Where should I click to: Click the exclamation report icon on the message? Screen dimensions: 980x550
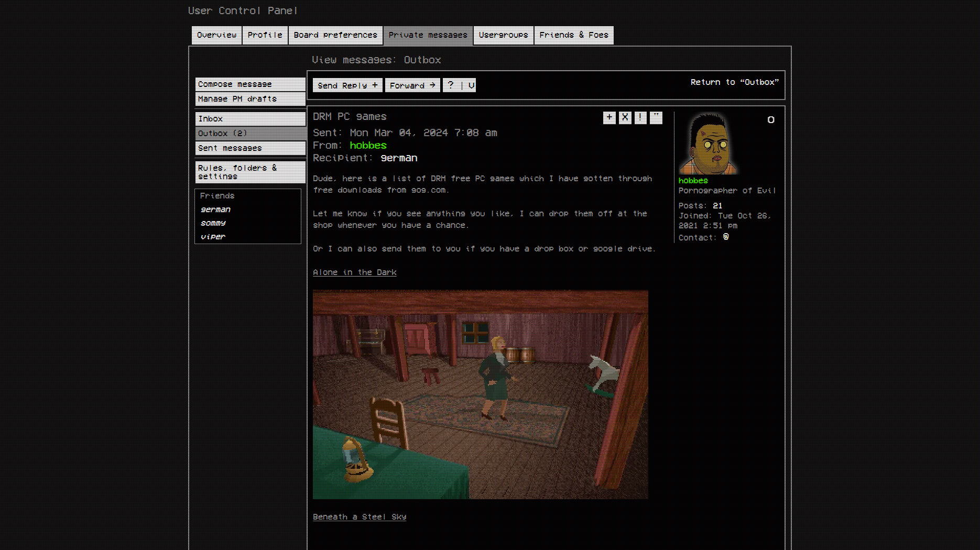pos(640,118)
